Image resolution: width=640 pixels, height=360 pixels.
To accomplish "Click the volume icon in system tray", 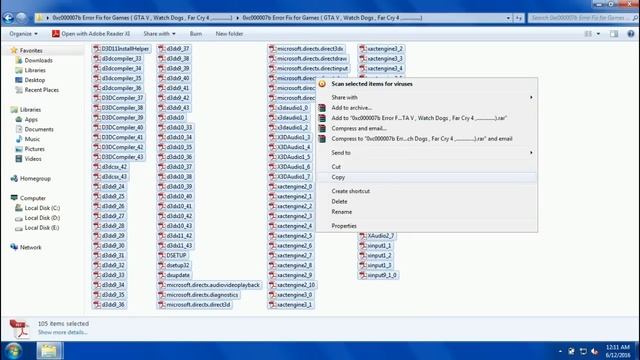I will coord(595,351).
